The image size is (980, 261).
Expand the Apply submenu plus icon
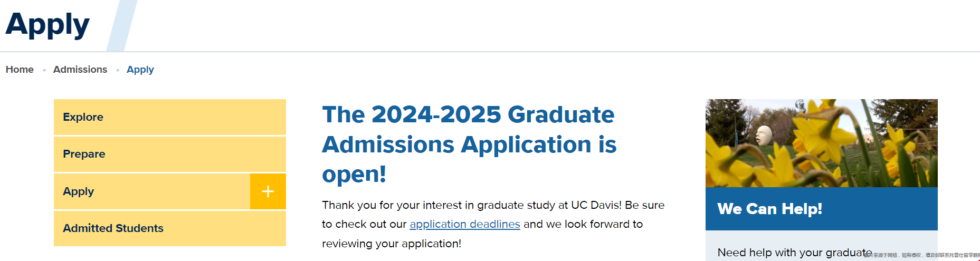[268, 191]
